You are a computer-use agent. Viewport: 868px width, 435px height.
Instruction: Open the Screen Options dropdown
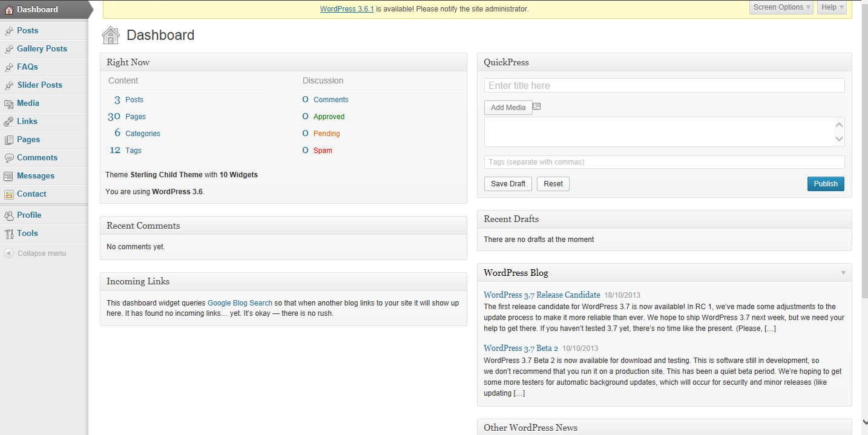(781, 7)
